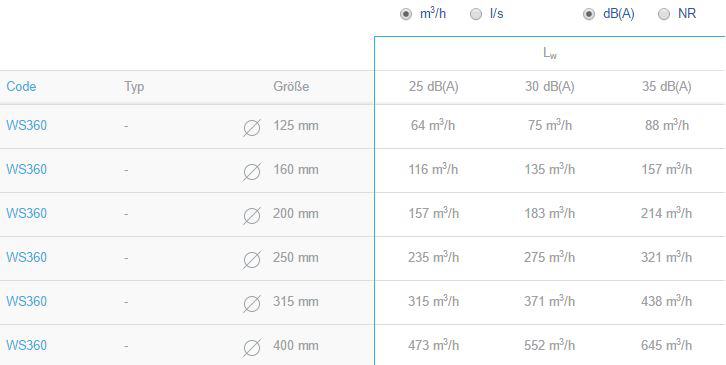Sort table by the Code column header
726x365 pixels.
click(21, 87)
